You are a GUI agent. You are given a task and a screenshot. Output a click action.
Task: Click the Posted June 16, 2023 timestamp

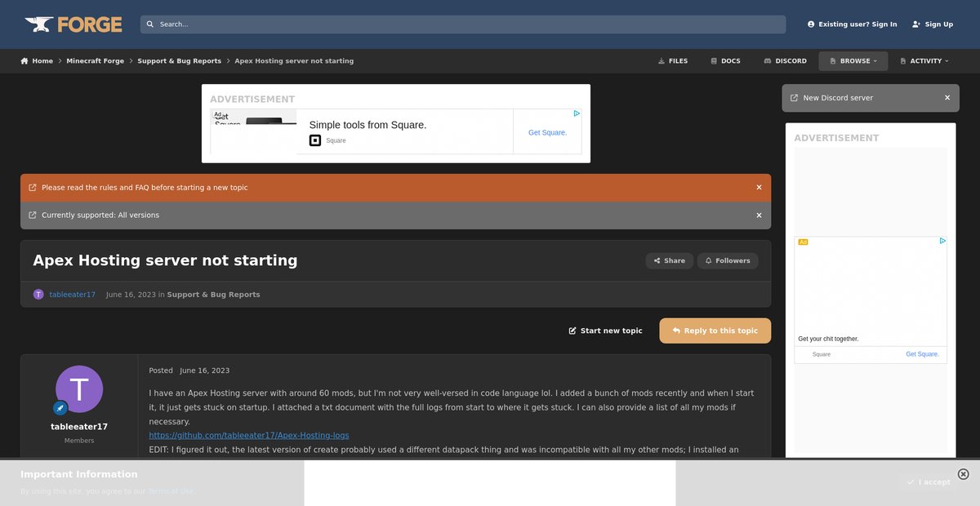(x=189, y=371)
